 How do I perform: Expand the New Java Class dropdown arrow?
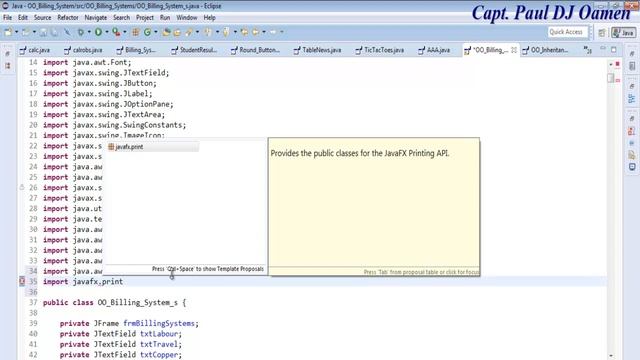click(156, 32)
